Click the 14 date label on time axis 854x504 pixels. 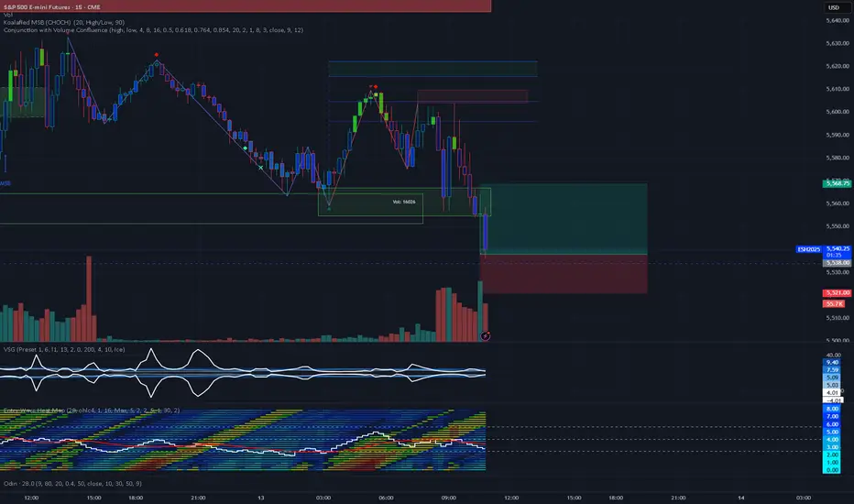coord(740,498)
